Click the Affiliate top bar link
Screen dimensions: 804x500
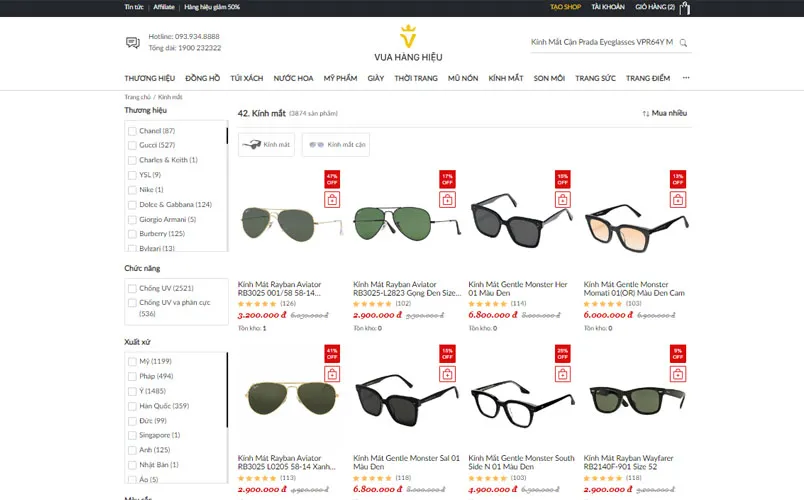pos(164,7)
